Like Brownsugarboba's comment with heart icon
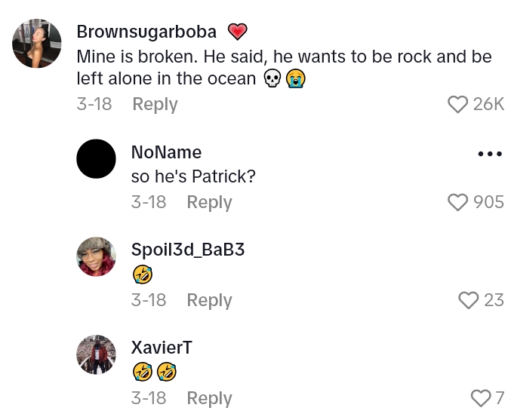The image size is (511, 420). pyautogui.click(x=457, y=104)
